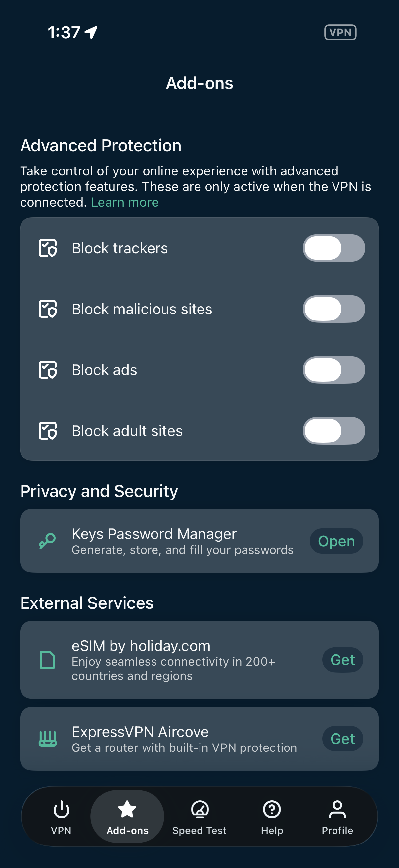399x868 pixels.
Task: Tap the eSIM card icon
Action: [47, 660]
